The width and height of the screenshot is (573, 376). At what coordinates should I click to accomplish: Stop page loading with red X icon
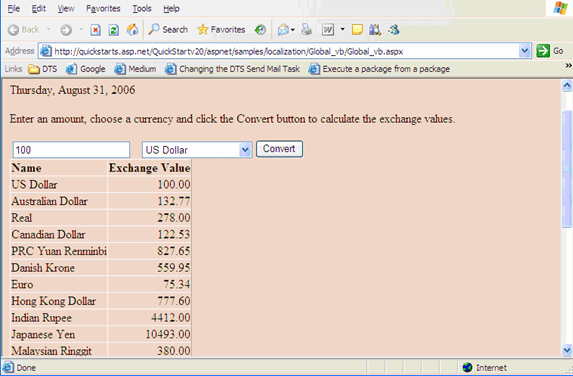coord(95,30)
